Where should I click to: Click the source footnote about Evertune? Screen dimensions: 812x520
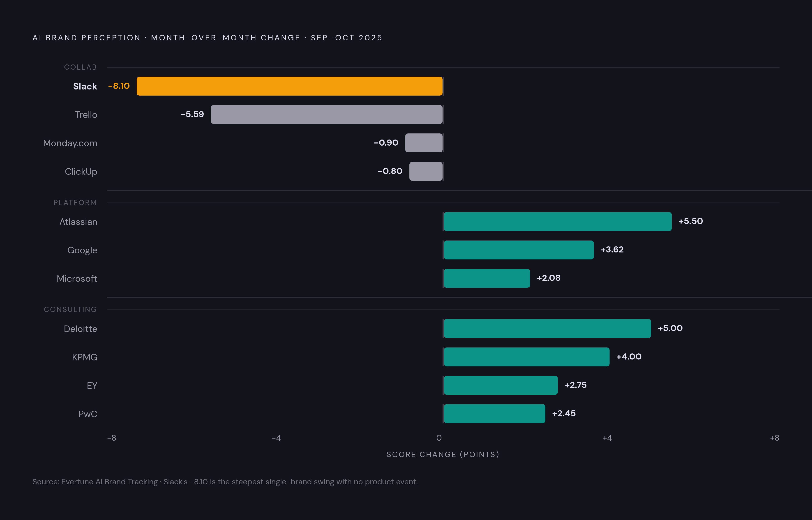tap(225, 482)
